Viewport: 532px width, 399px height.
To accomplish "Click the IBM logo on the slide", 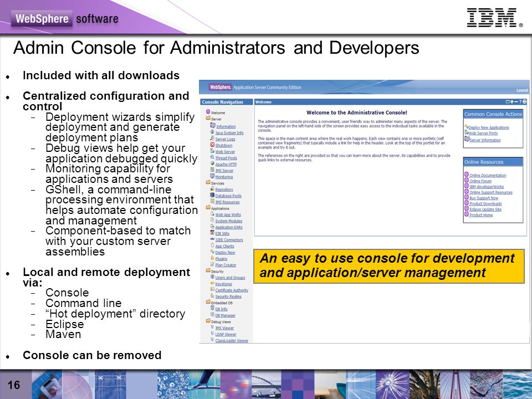I will (x=494, y=18).
